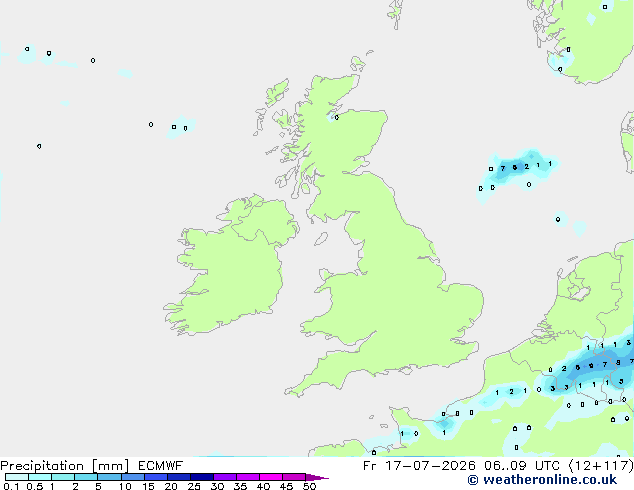Viewport: 634px width, 490px height.
Task: Click legend label "0.1"
Action: (11, 486)
